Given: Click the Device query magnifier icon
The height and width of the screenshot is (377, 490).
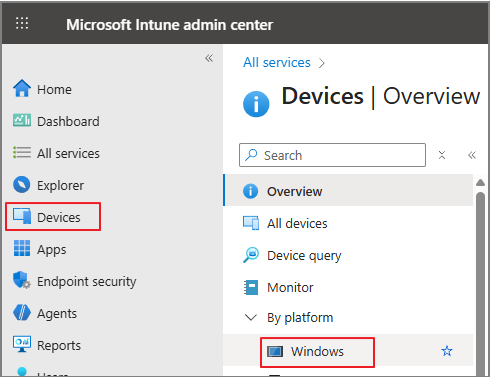Looking at the screenshot, I should [x=251, y=255].
